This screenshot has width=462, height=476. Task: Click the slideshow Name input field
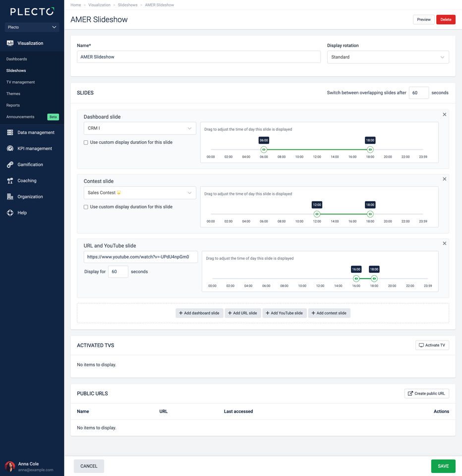198,57
